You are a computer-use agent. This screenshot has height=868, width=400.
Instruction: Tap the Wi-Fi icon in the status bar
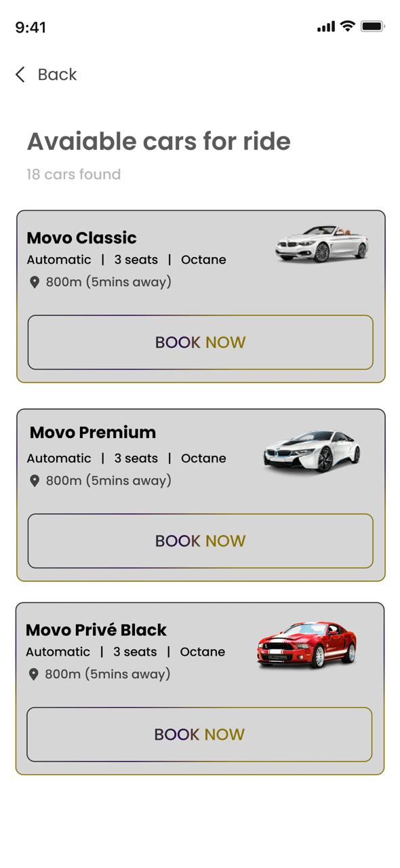(348, 26)
